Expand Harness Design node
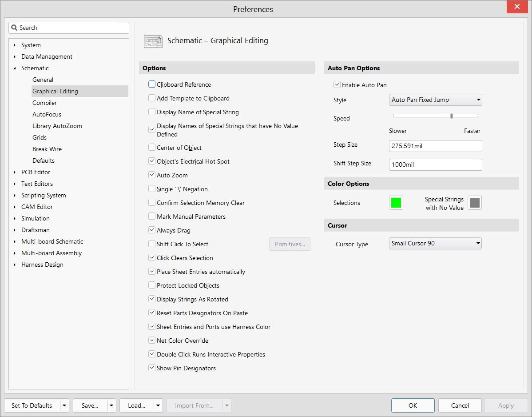This screenshot has height=417, width=532. [14, 265]
